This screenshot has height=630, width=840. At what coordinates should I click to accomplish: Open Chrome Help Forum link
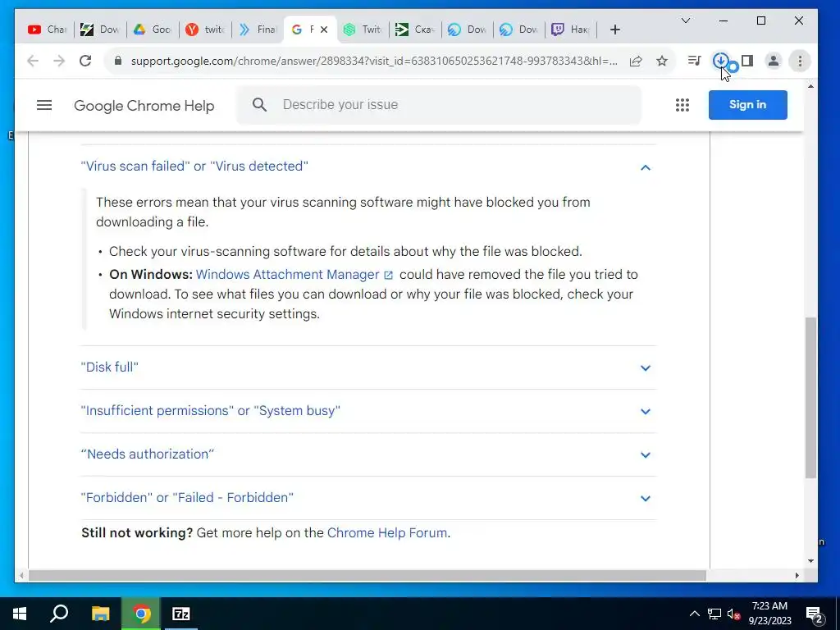(x=387, y=533)
